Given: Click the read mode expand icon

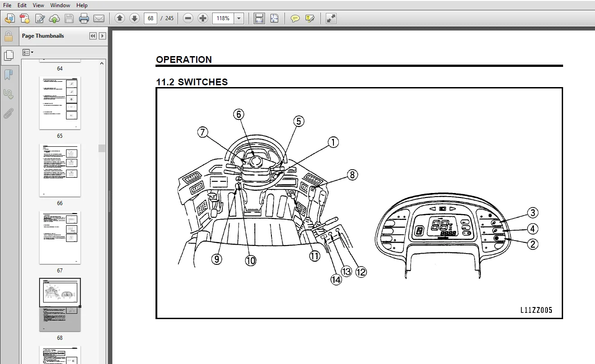Looking at the screenshot, I should click(x=331, y=18).
